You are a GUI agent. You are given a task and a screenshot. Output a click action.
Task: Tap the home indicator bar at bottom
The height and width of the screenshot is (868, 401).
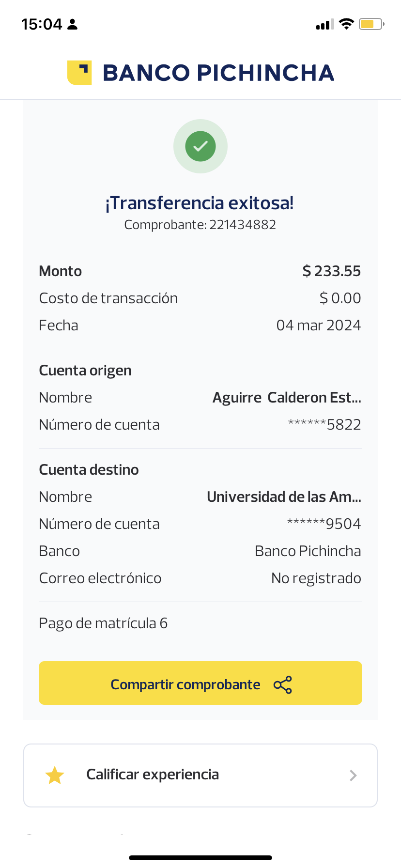[200, 857]
